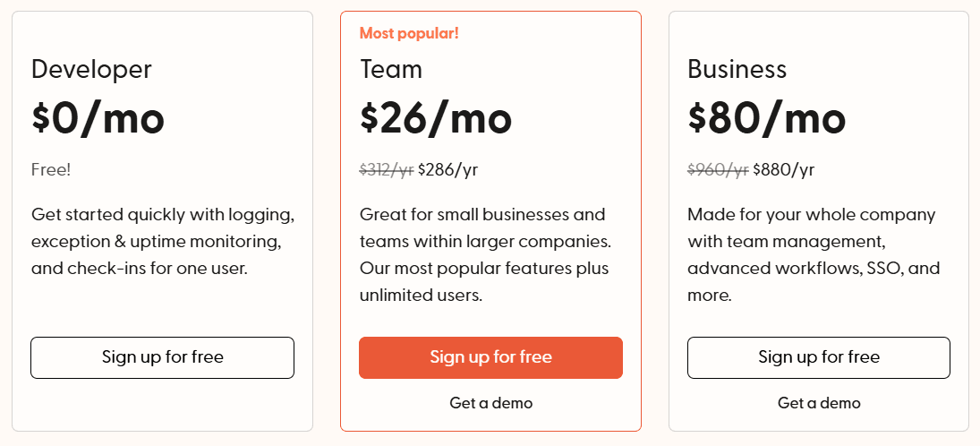
Task: Click the crossed-out $960/yr price
Action: [x=718, y=169]
